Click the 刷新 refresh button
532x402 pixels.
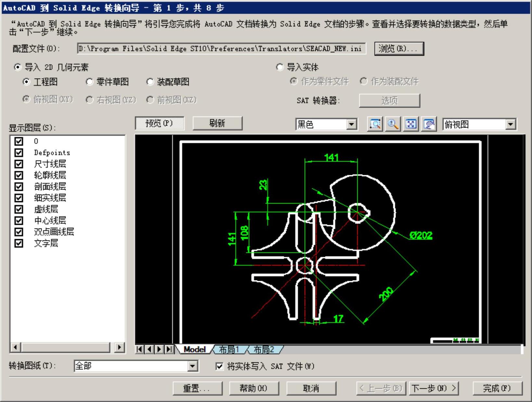point(217,123)
